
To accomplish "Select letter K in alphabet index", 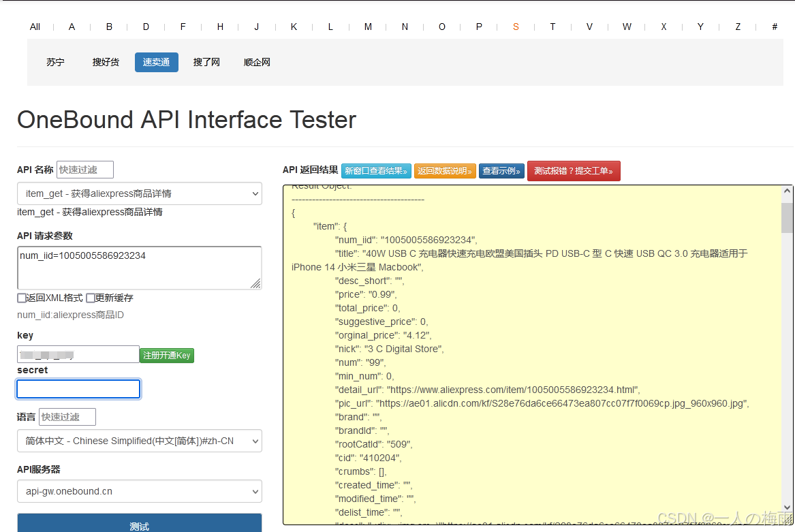I will click(x=294, y=27).
